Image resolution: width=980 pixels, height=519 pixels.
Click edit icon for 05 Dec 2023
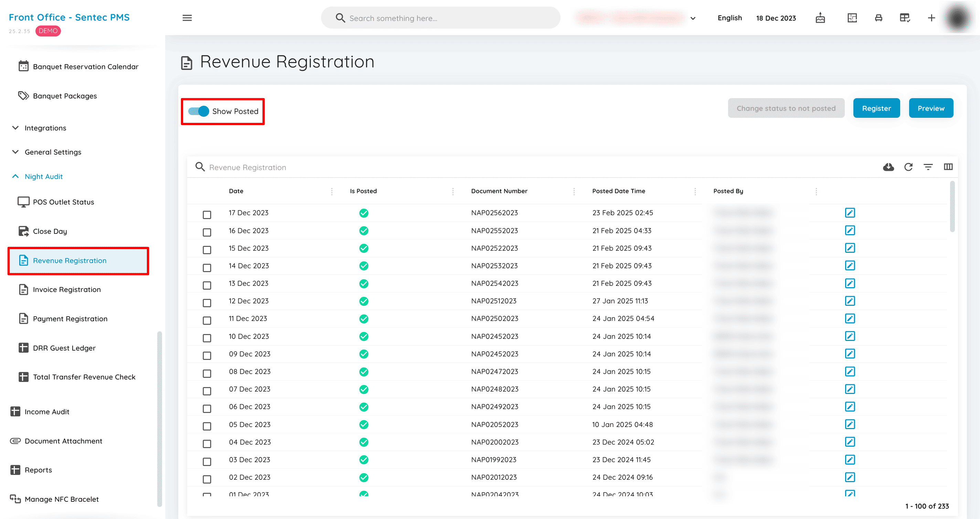[850, 424]
